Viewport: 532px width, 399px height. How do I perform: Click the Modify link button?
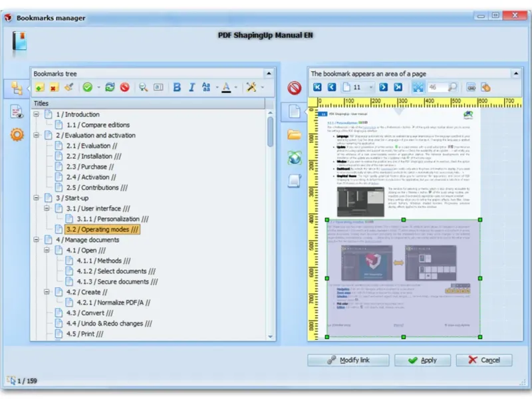click(348, 360)
